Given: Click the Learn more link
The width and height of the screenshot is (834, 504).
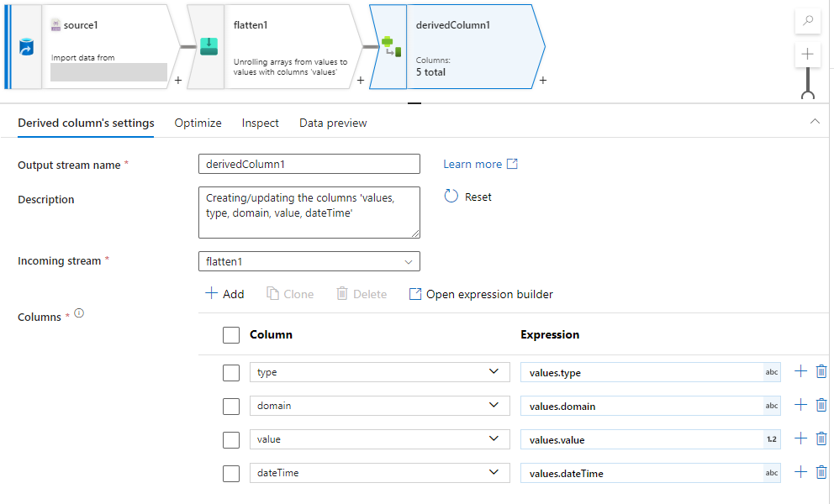Looking at the screenshot, I should pos(480,164).
